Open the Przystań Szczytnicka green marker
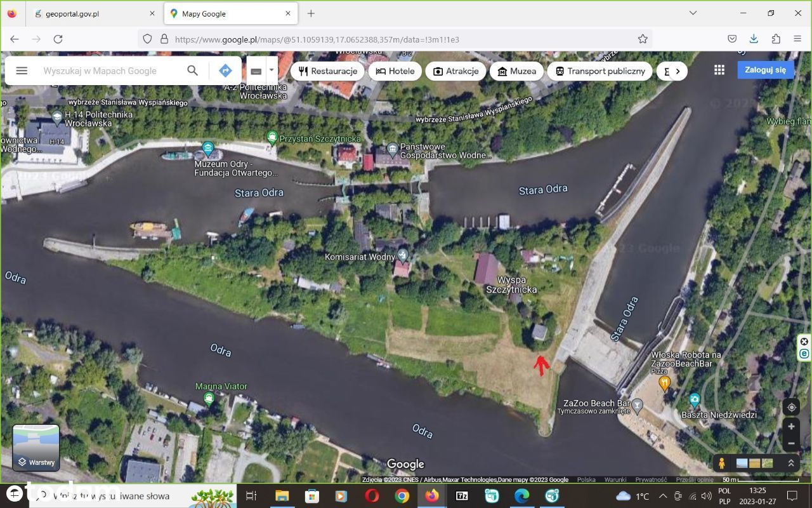This screenshot has width=812, height=508. (272, 137)
